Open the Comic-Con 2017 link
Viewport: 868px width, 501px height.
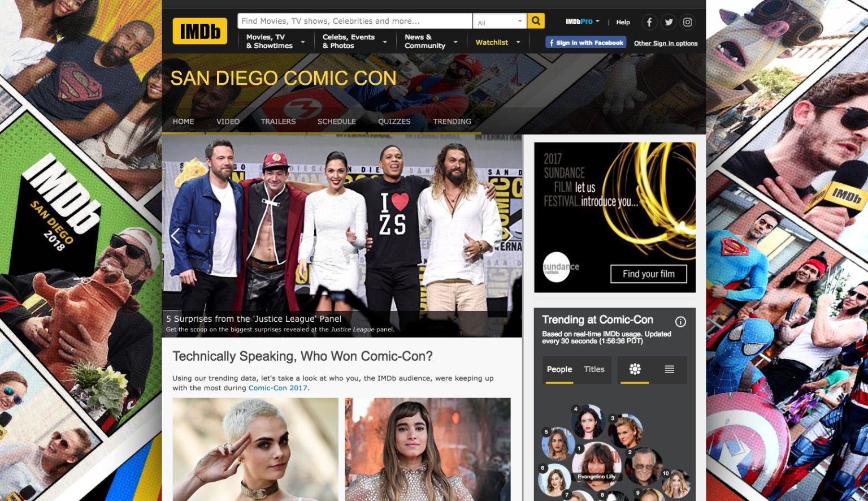tap(278, 388)
